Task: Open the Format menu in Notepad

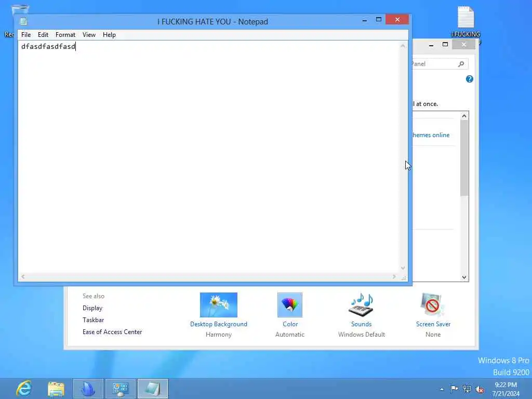Action: click(65, 35)
